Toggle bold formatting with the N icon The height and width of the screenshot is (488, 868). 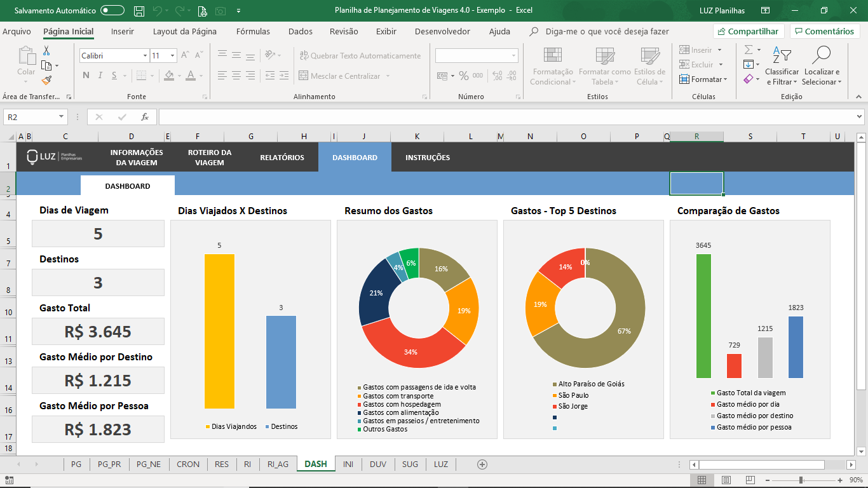coord(86,74)
